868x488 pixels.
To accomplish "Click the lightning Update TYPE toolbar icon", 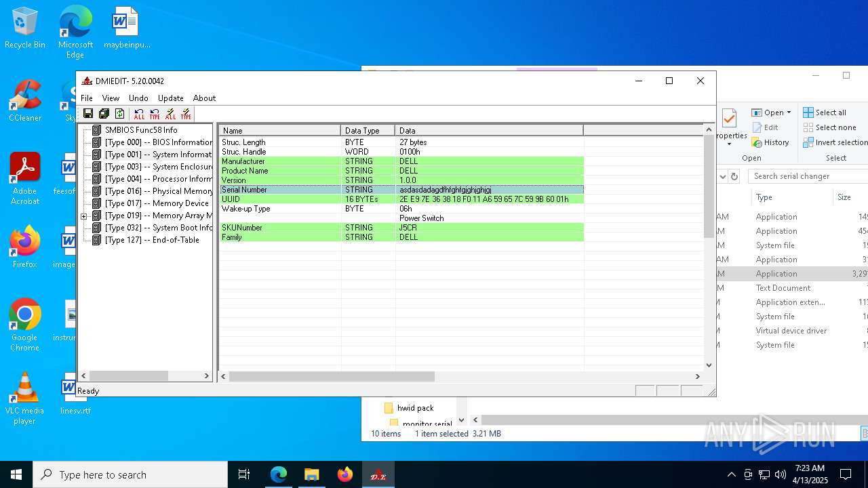I will (x=186, y=114).
